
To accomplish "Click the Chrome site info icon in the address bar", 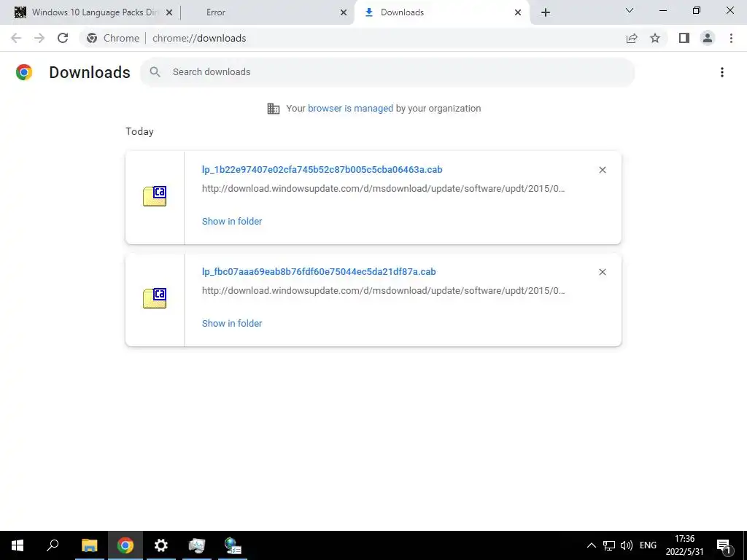I will pos(92,38).
